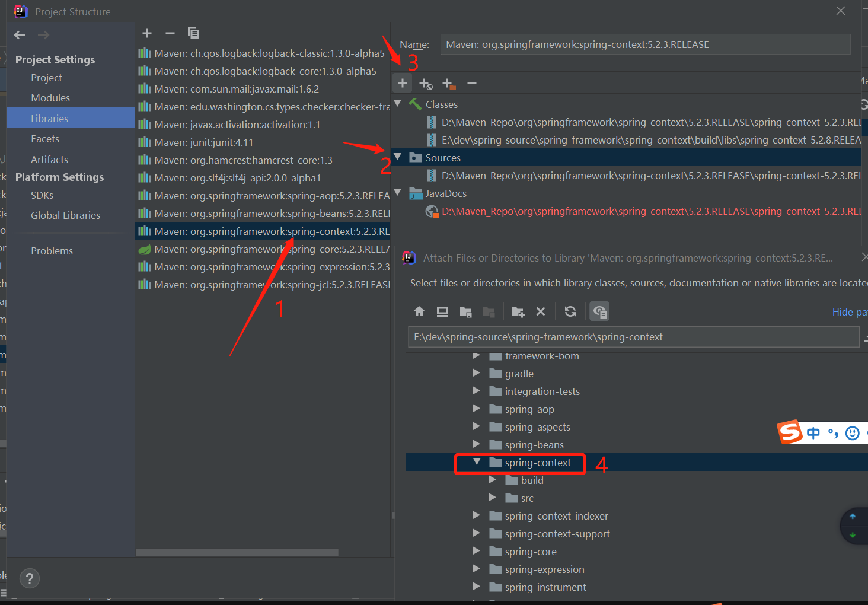Remove the selected root with minus
This screenshot has width=868, height=605.
(472, 84)
